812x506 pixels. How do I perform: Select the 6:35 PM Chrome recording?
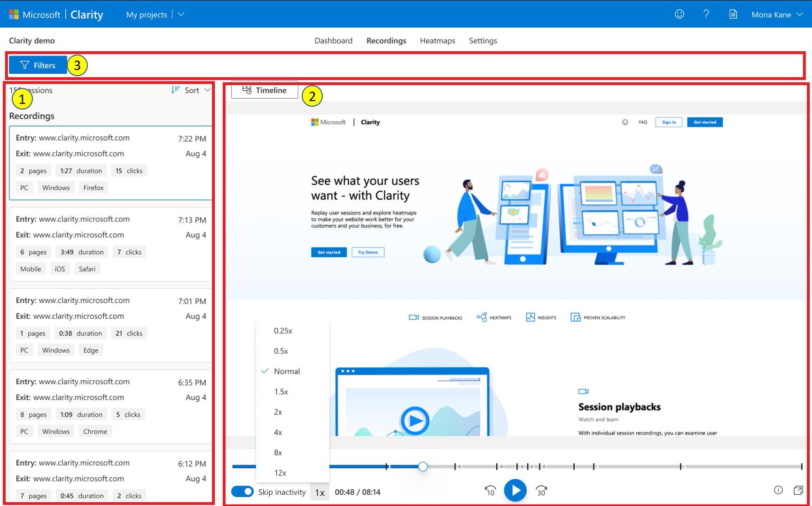(111, 407)
